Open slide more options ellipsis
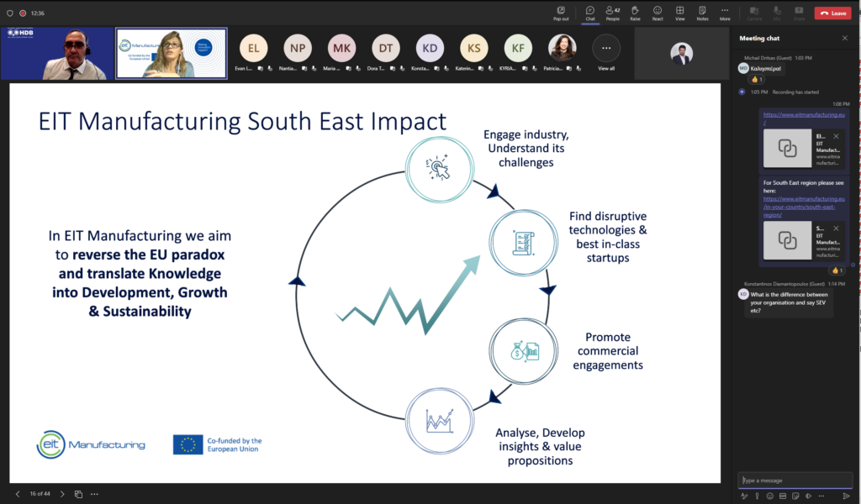This screenshot has width=861, height=504. pos(94,494)
